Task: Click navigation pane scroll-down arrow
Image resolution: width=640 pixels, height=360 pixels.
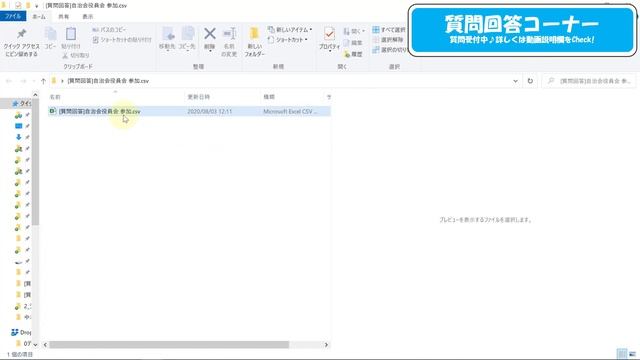Action: tap(36, 344)
